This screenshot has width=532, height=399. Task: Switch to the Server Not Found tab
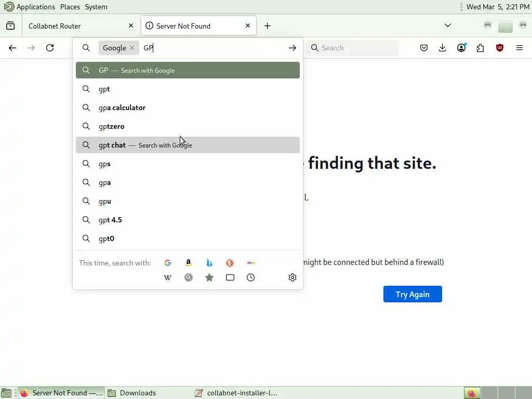(198, 26)
